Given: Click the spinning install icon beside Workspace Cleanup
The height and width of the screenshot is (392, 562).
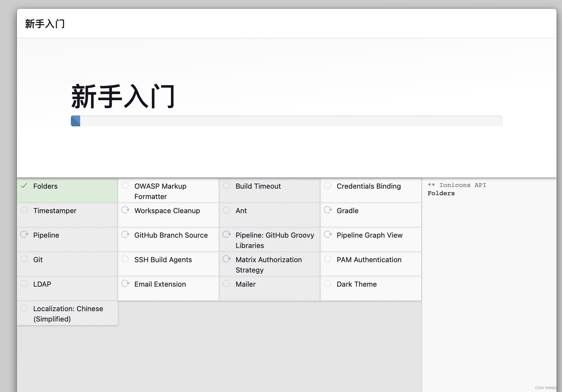Looking at the screenshot, I should pos(125,210).
